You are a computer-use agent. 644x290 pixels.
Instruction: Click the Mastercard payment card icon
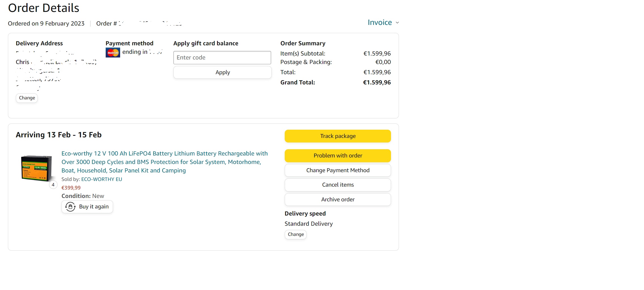tap(113, 53)
